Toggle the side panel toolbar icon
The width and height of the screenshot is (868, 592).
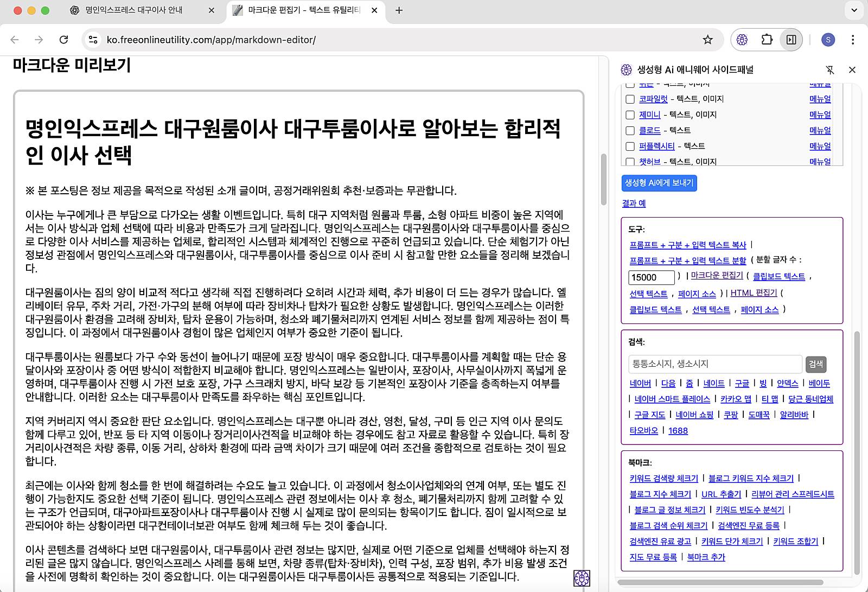(x=792, y=40)
